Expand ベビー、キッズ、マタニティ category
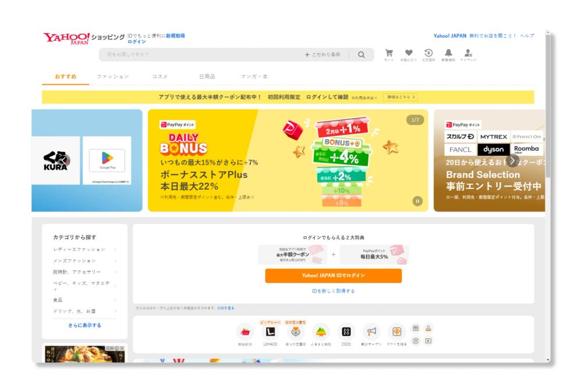 tap(84, 286)
